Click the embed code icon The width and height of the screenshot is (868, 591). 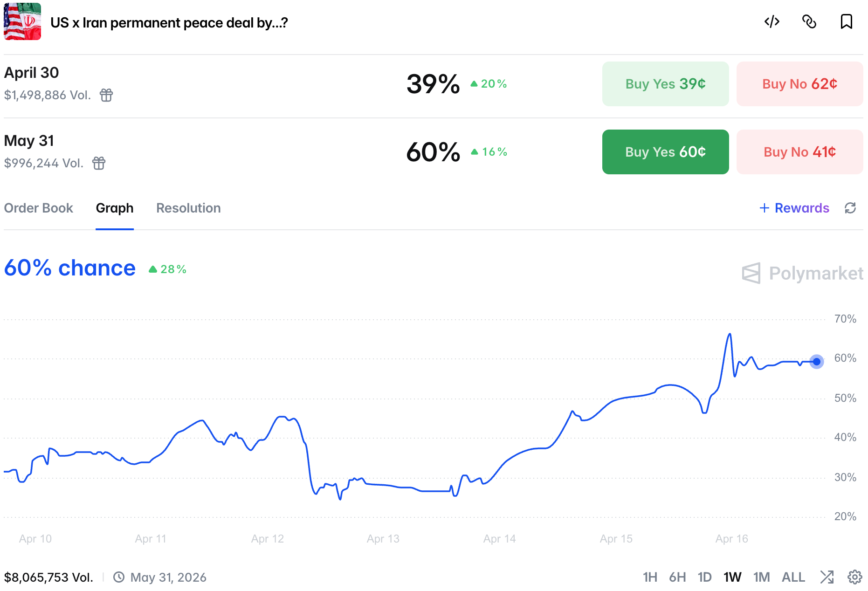point(772,22)
